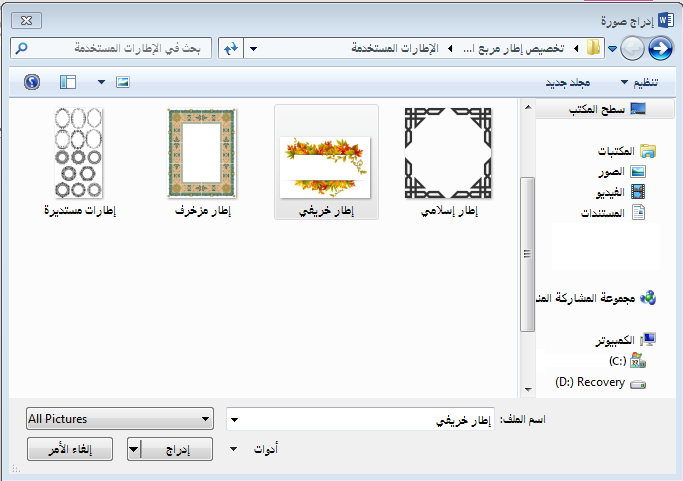Click the refresh arrows button in address bar
The image size is (683, 481).
[x=230, y=47]
